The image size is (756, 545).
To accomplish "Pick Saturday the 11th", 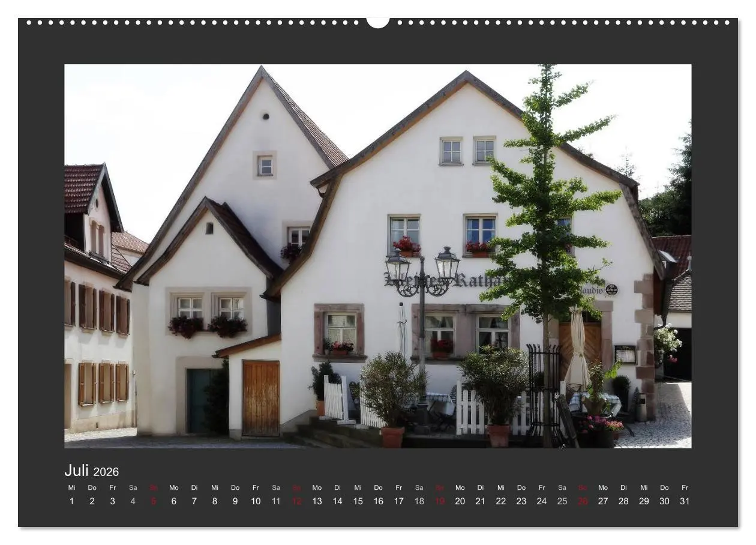I will (x=276, y=501).
